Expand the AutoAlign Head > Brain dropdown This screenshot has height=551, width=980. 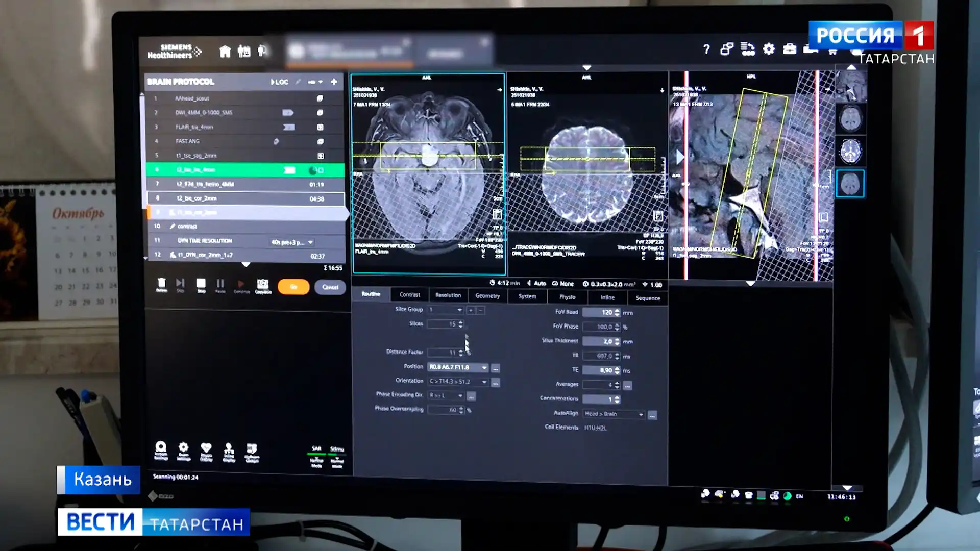coord(641,414)
